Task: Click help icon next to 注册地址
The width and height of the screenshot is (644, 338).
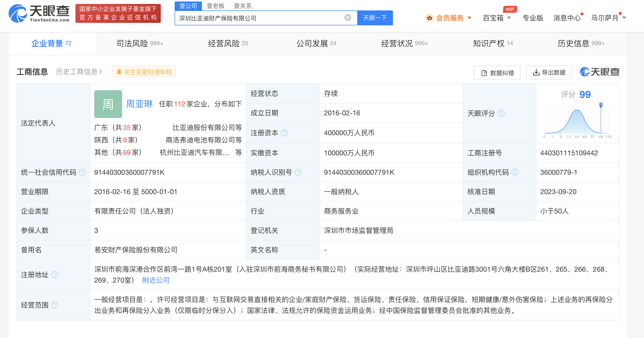Action: [x=55, y=275]
